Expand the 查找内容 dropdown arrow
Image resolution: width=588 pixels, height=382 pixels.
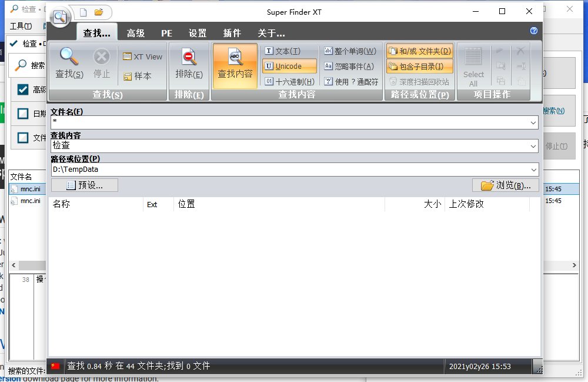tap(533, 146)
